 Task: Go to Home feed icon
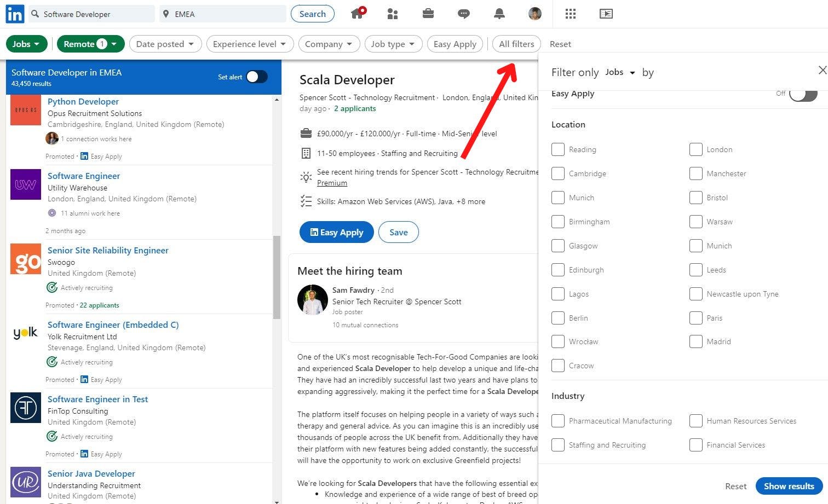coord(358,14)
